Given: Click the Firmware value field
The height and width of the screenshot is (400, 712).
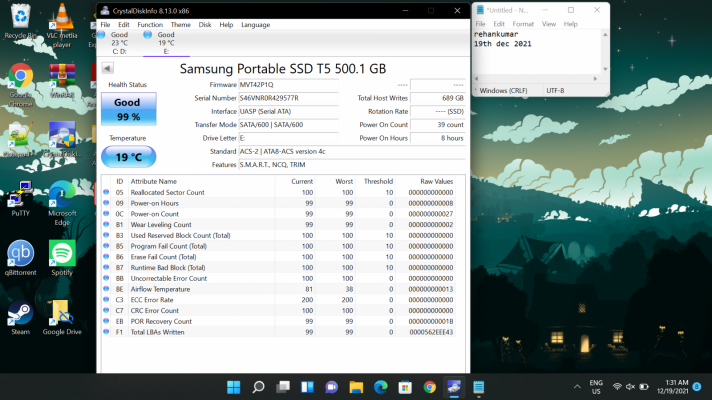Looking at the screenshot, I should [289, 84].
